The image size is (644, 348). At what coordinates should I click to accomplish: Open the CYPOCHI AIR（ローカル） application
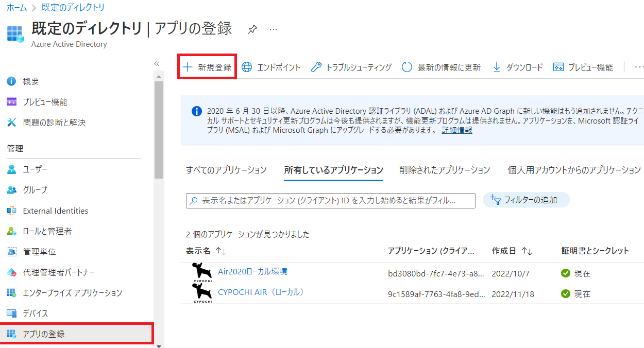click(x=261, y=292)
